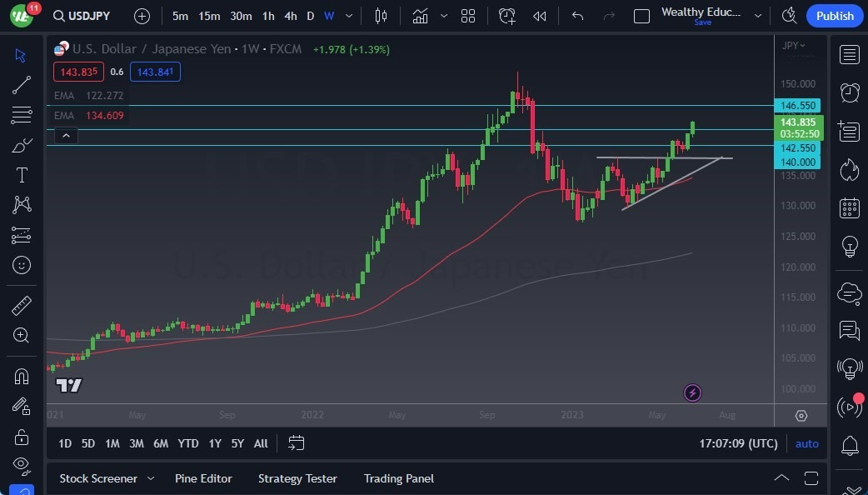Lock all drawing tools

tap(21, 437)
